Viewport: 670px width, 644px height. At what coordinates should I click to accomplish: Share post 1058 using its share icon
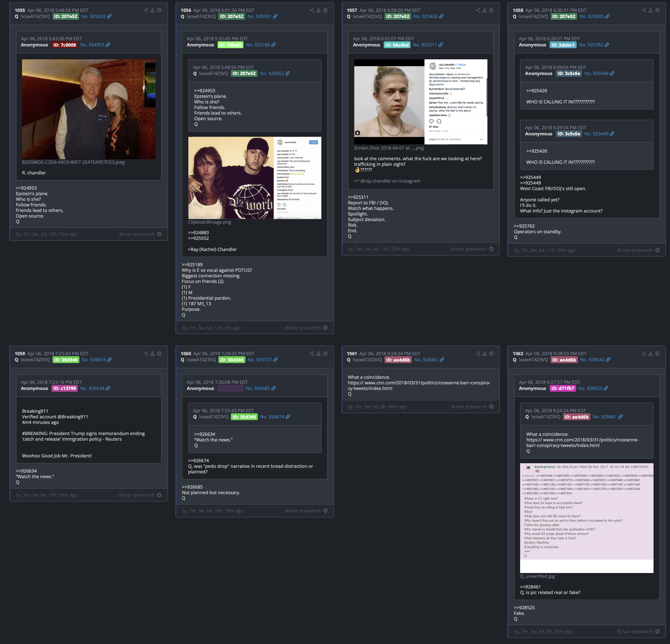pos(644,10)
